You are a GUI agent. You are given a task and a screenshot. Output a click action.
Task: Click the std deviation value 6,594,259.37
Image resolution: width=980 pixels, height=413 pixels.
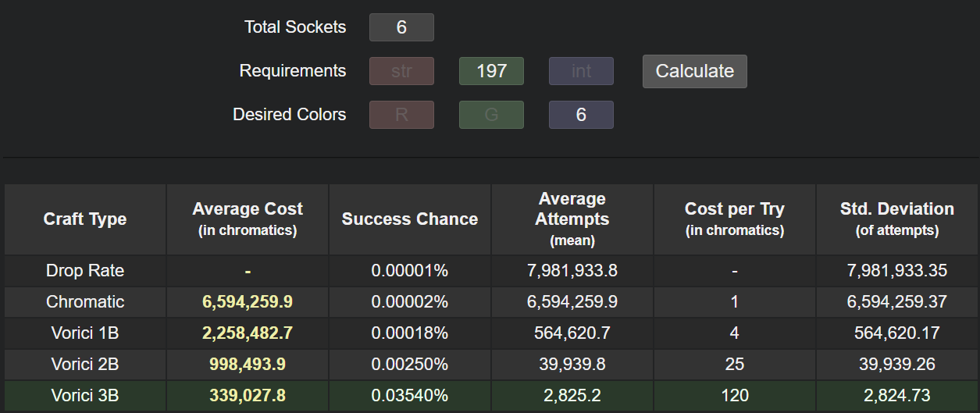[x=897, y=302]
